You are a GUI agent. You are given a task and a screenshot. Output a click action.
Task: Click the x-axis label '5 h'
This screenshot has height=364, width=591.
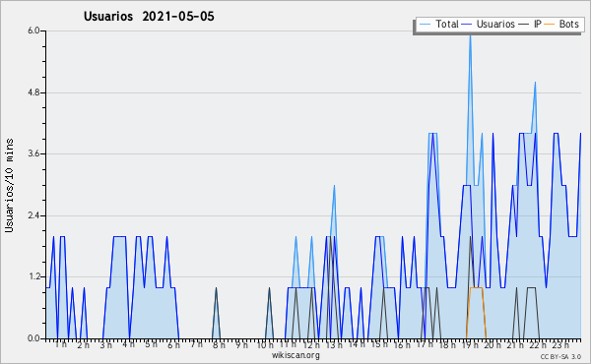click(151, 344)
